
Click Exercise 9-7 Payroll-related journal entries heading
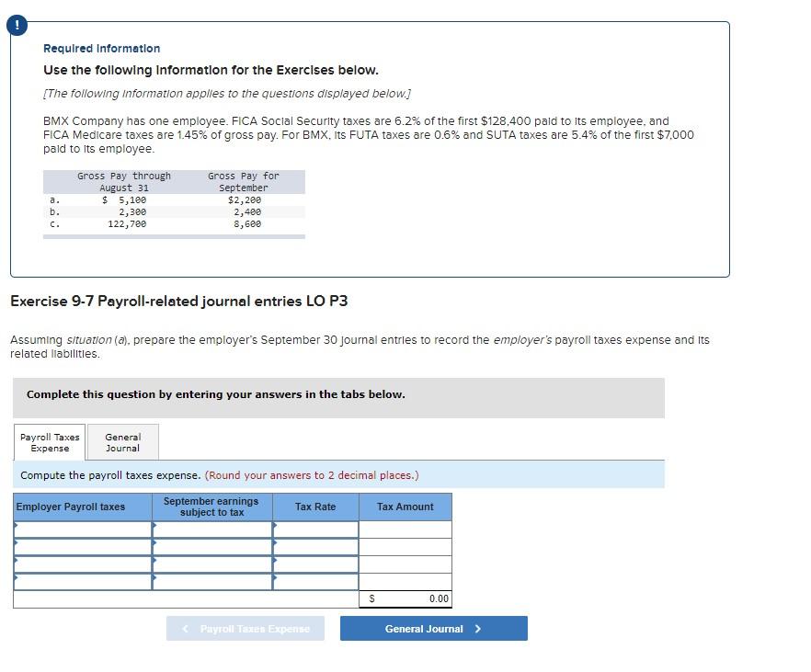tap(179, 301)
